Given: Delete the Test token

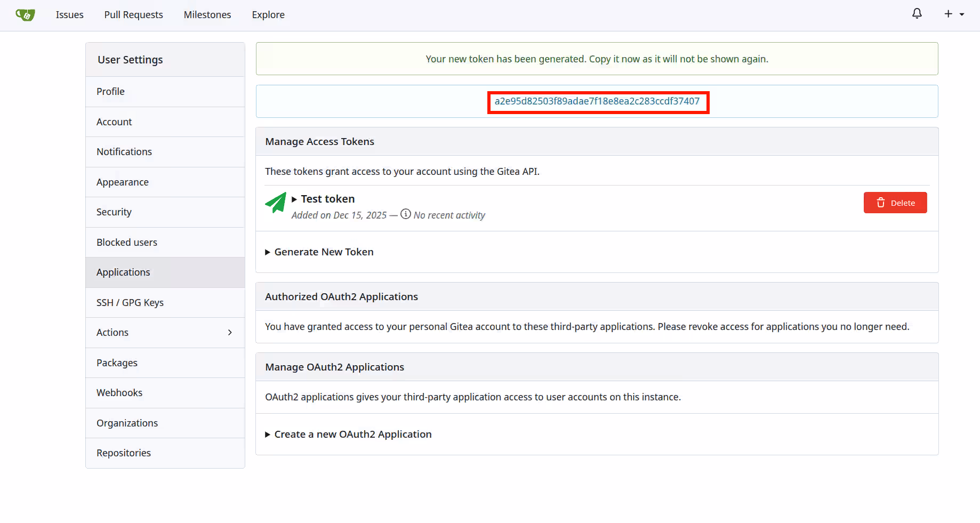Looking at the screenshot, I should click(895, 203).
